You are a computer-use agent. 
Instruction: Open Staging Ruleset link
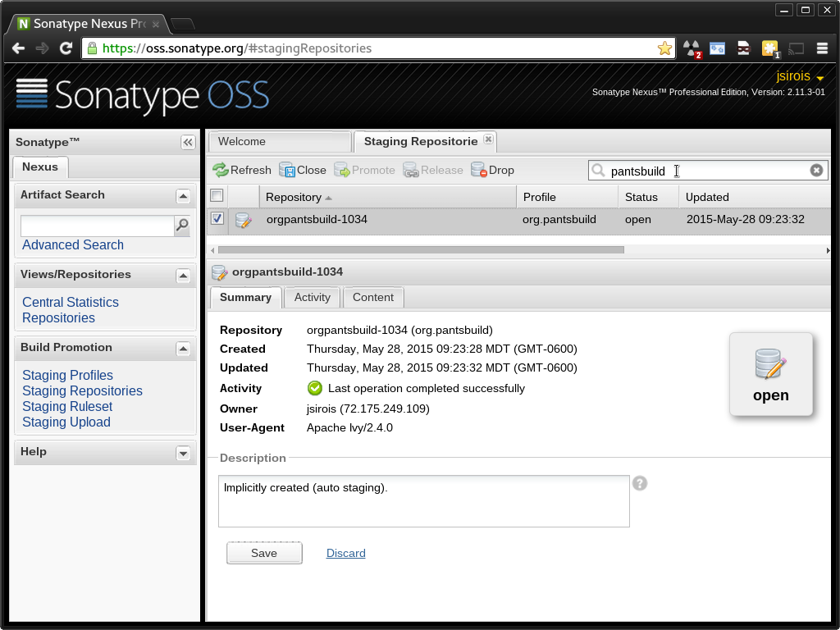point(67,406)
